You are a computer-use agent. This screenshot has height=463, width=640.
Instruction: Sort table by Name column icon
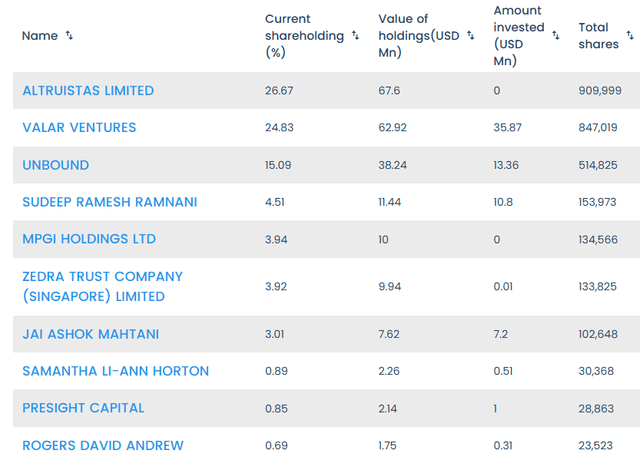point(69,36)
